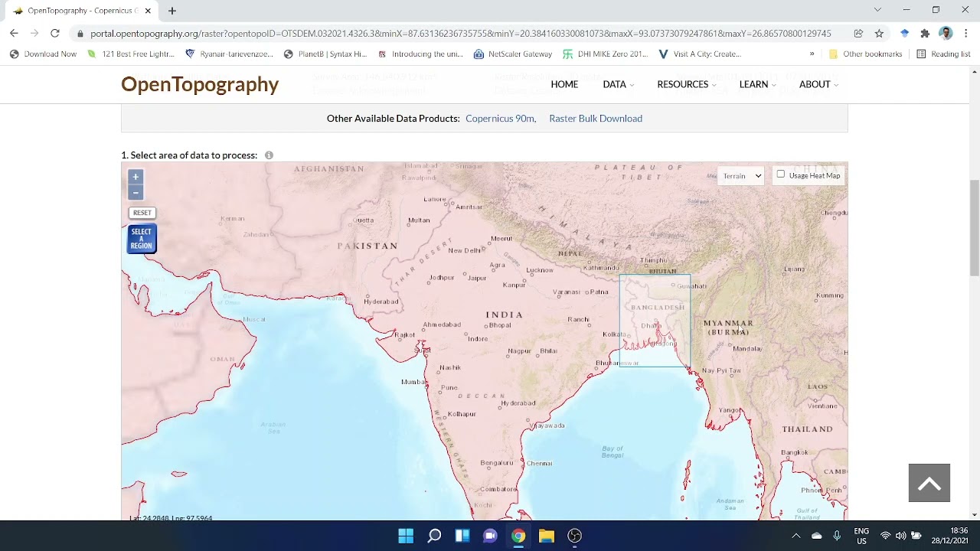Open the DHI MIKE Zero 201... bookmark
Viewport: 980px width, 551px height.
click(606, 54)
